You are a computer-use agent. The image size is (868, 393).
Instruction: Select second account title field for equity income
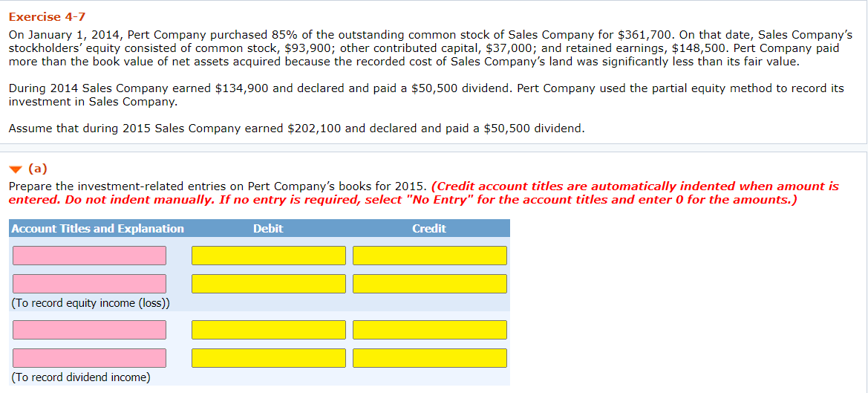click(x=89, y=284)
